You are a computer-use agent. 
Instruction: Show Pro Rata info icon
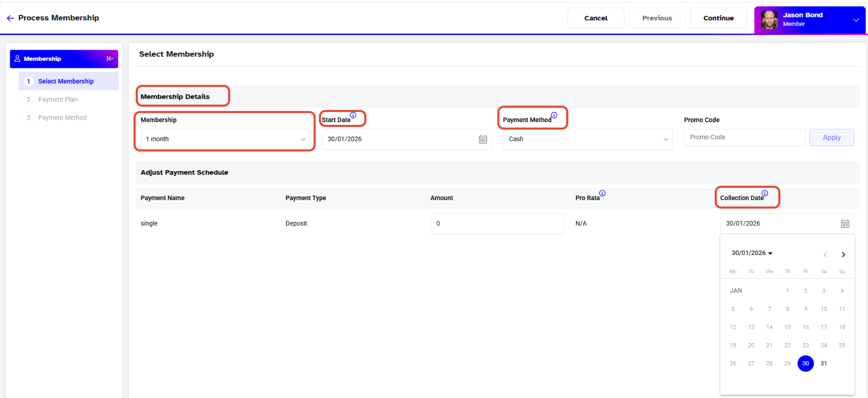(x=602, y=193)
